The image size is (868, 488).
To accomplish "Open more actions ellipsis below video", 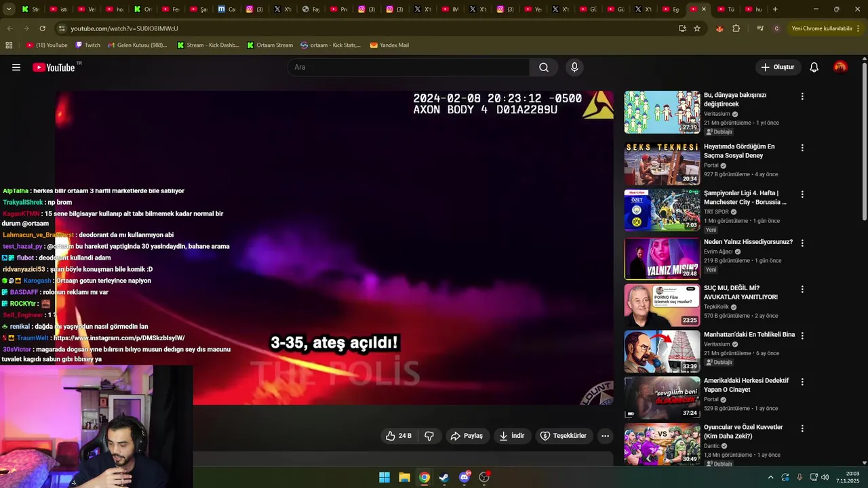I will [x=605, y=436].
